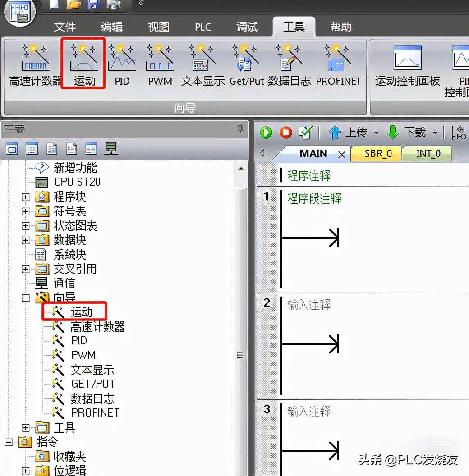Open the 数据日志 wizard icon
469x476 pixels.
[289, 64]
